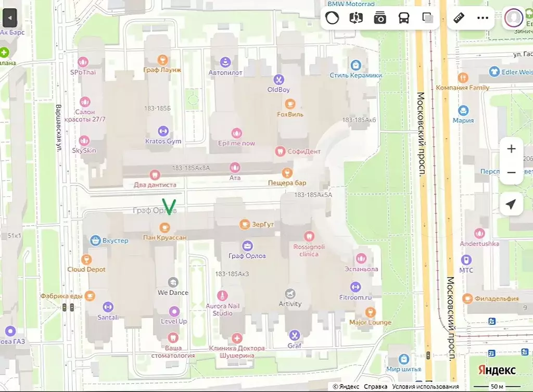
Task: Open ЗерГут cafe marker
Action: point(245,224)
